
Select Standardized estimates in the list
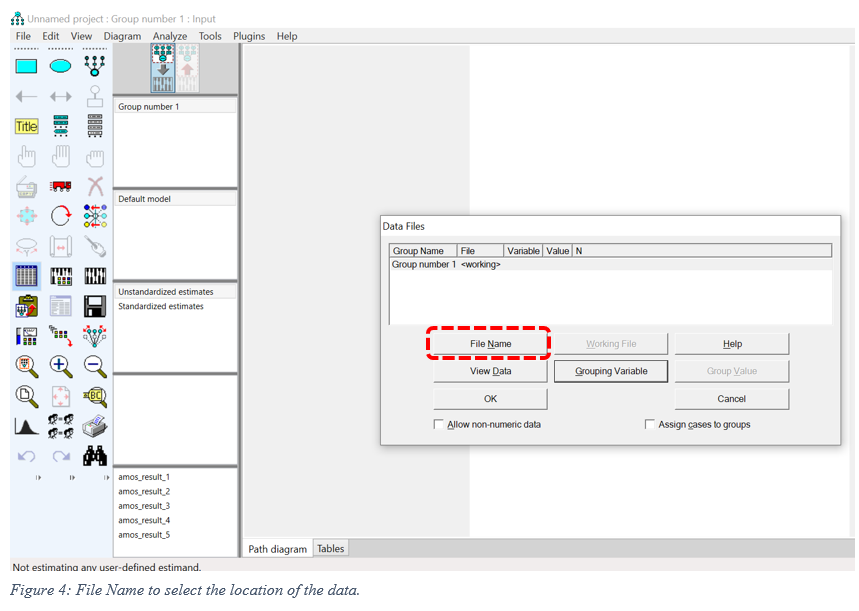pos(161,307)
